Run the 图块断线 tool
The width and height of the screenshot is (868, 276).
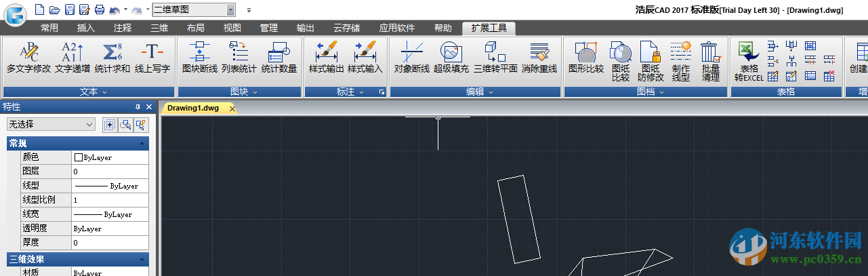click(200, 58)
